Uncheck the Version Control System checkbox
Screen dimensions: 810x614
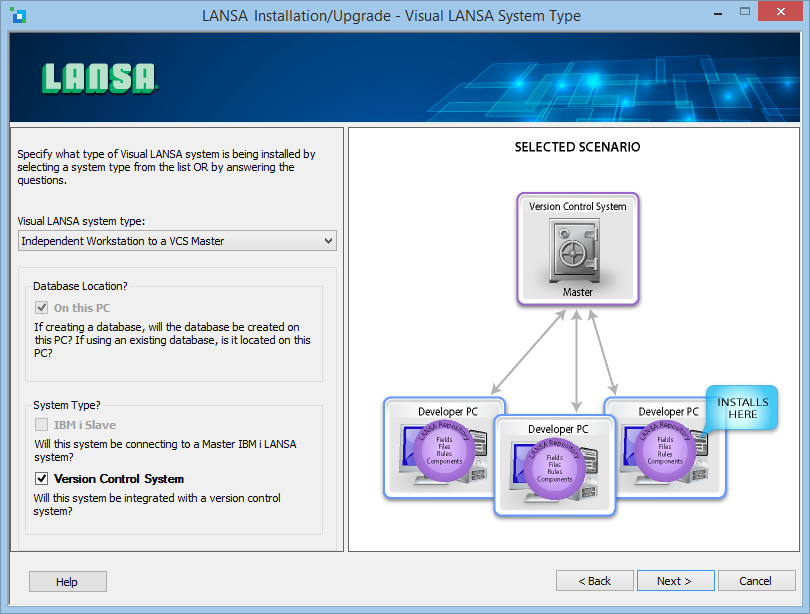click(x=42, y=479)
